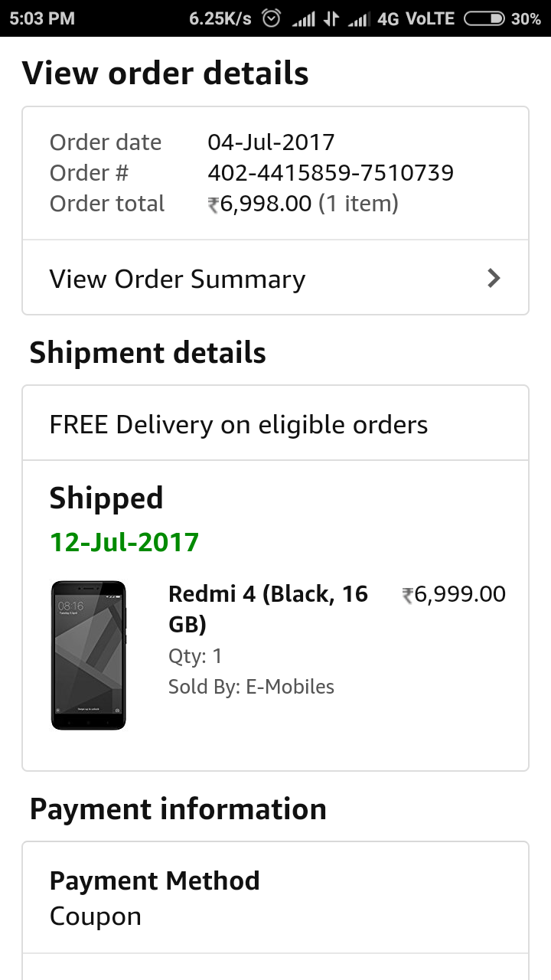
Task: Tap the alarm clock status icon
Action: (271, 18)
